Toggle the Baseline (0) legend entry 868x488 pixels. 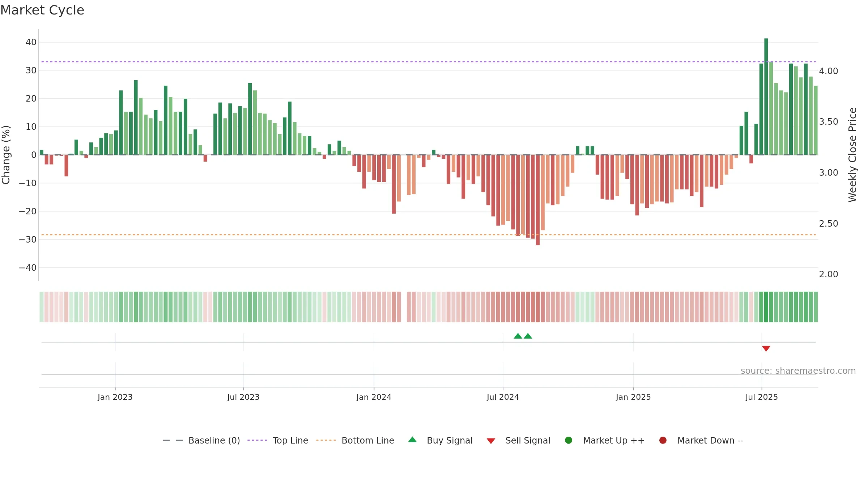pos(201,440)
